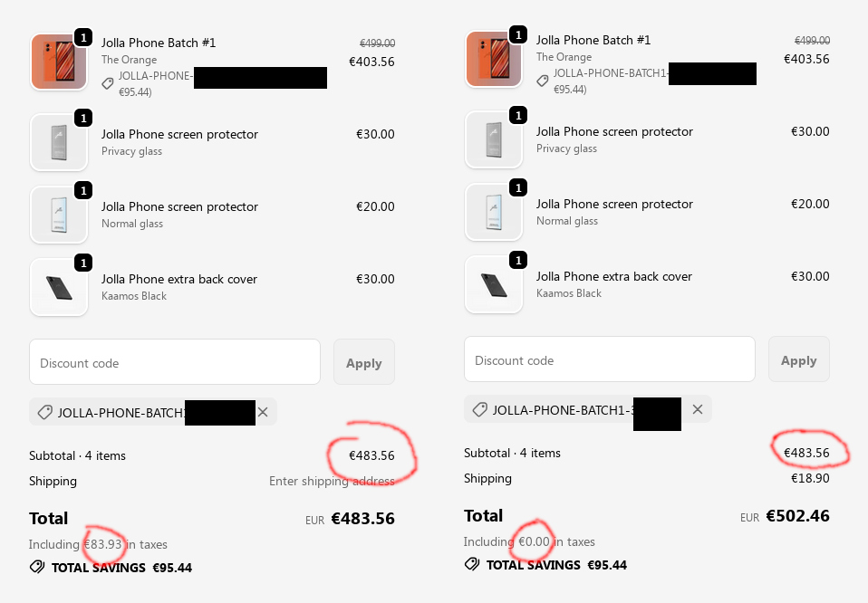Click Normal glass protector thumbnail in right summary
The height and width of the screenshot is (603, 868).
click(x=494, y=212)
